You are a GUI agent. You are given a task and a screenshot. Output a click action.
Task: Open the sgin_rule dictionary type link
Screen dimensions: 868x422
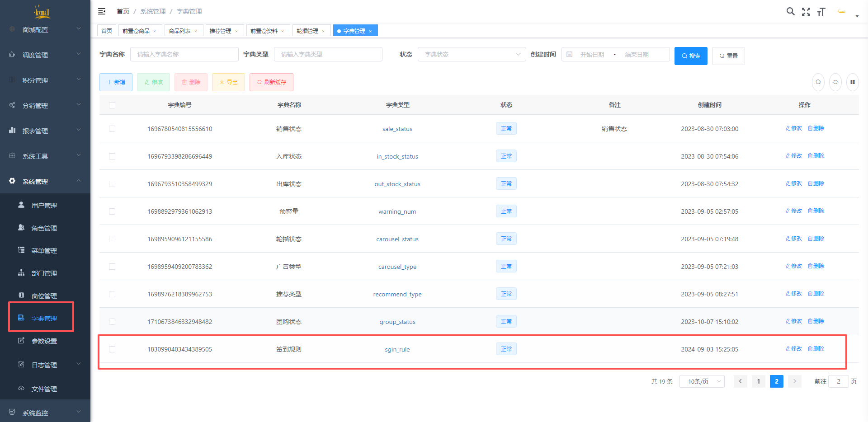pos(397,349)
